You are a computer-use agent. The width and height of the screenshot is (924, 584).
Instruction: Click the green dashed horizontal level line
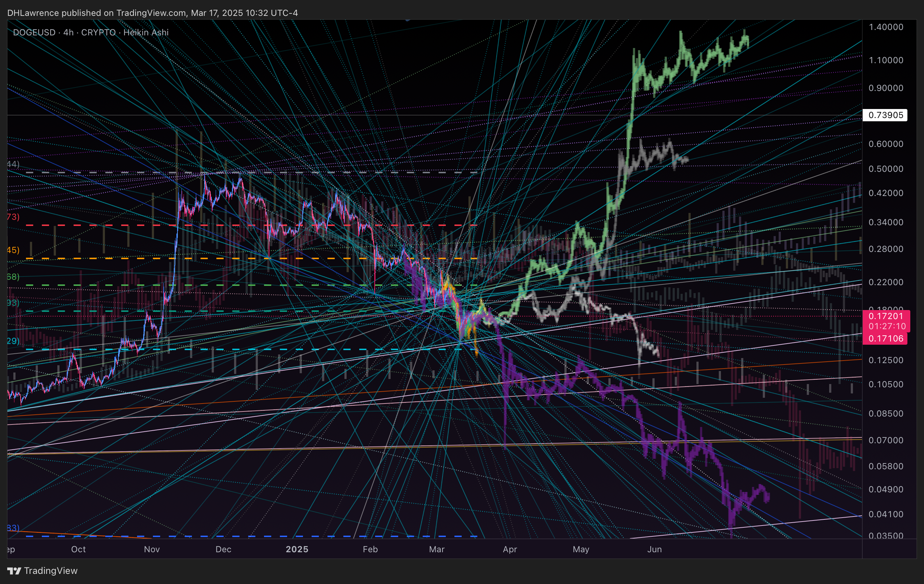click(x=251, y=285)
